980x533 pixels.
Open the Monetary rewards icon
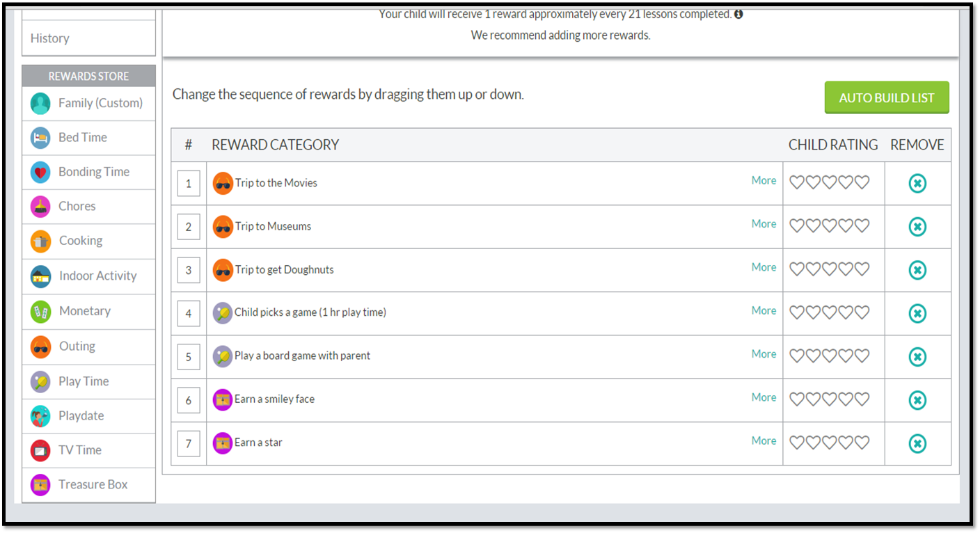pos(40,311)
